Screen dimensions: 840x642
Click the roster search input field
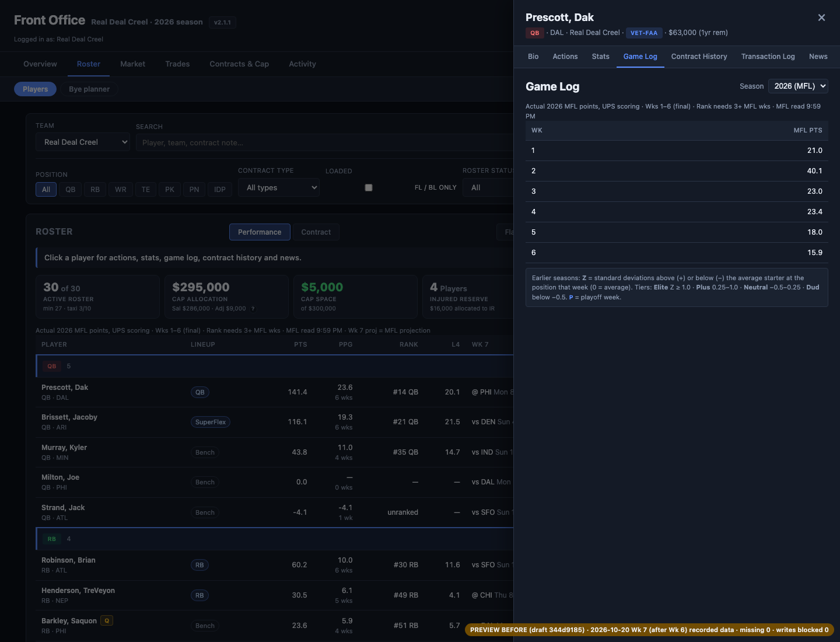point(324,142)
